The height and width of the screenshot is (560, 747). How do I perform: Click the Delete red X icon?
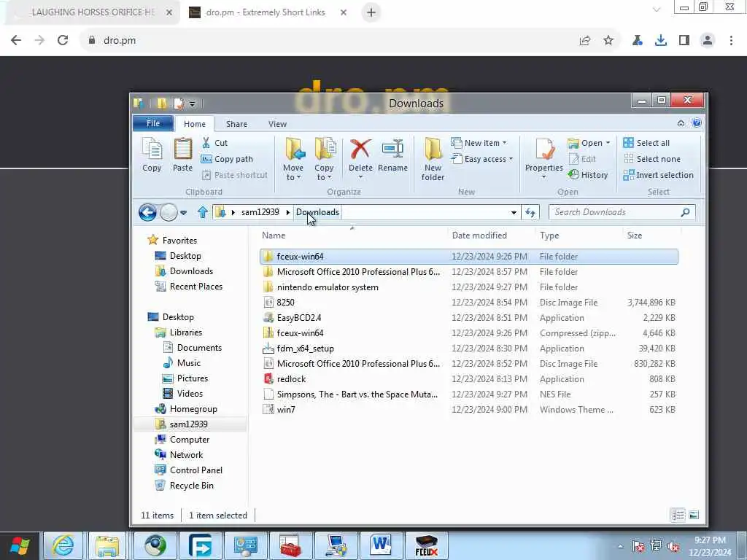[360, 149]
